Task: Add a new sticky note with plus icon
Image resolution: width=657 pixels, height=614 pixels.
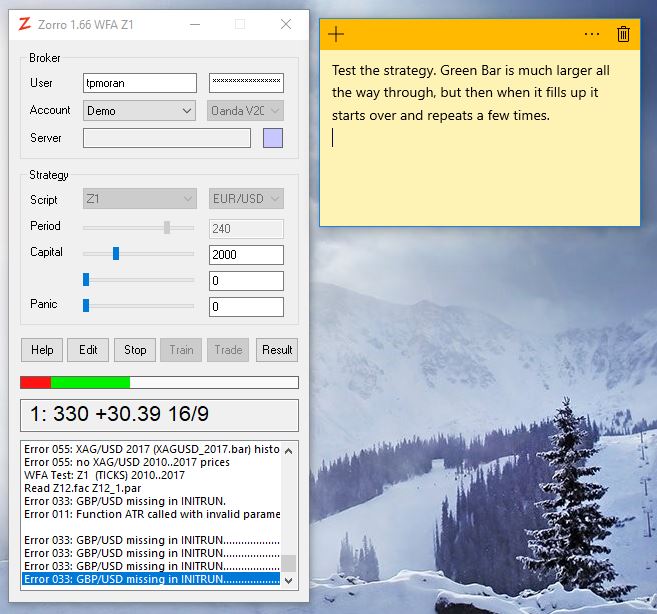Action: click(x=336, y=34)
